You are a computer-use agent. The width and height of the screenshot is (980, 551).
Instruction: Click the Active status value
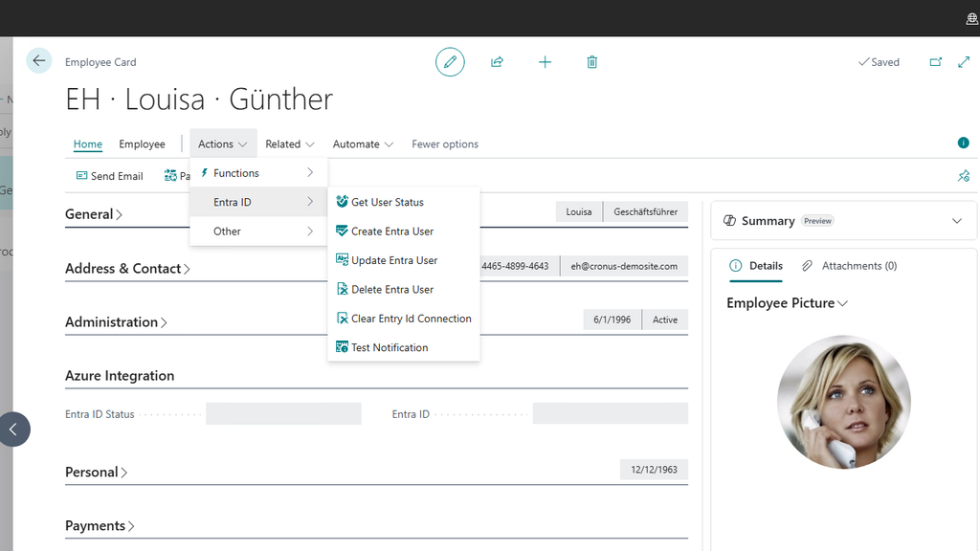pyautogui.click(x=665, y=320)
